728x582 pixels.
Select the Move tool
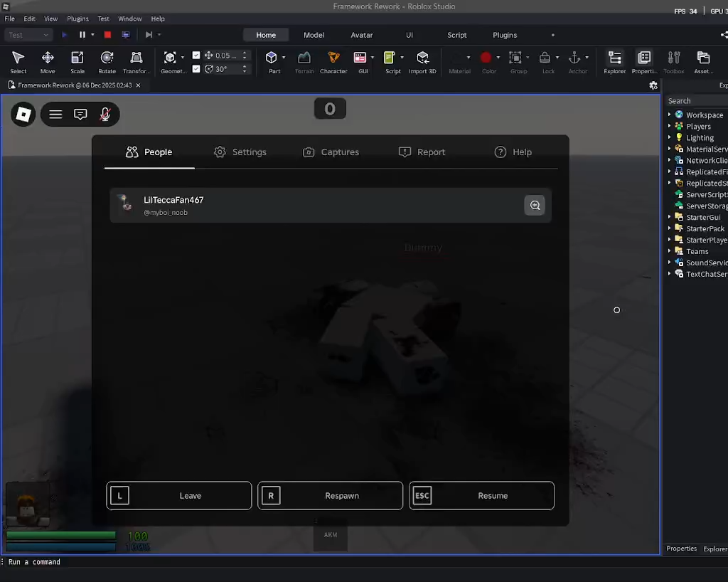(x=47, y=63)
